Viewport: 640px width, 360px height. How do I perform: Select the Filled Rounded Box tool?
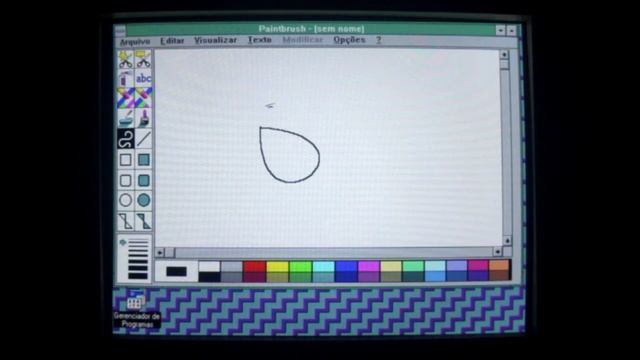click(143, 180)
